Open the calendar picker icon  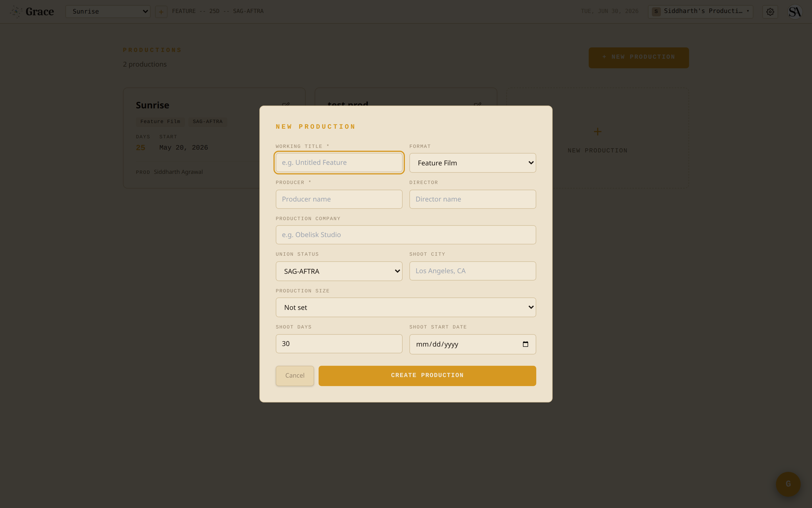[526, 344]
